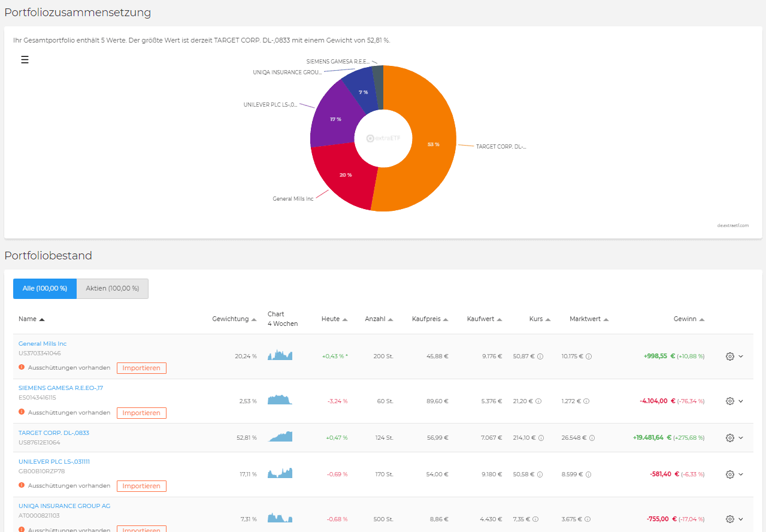
Task: Show info icon beside 21,20 € Kurs
Action: (538, 401)
